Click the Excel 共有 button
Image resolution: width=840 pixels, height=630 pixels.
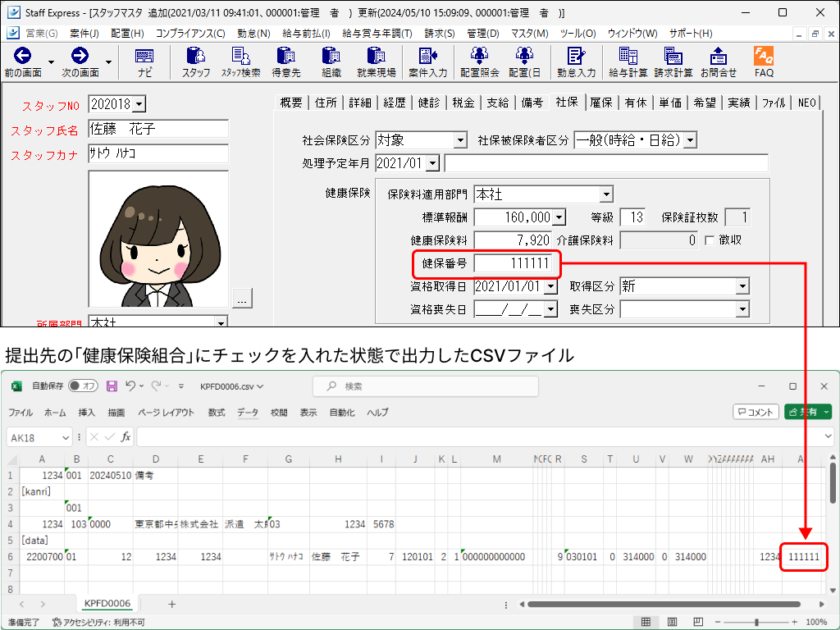[x=808, y=412]
